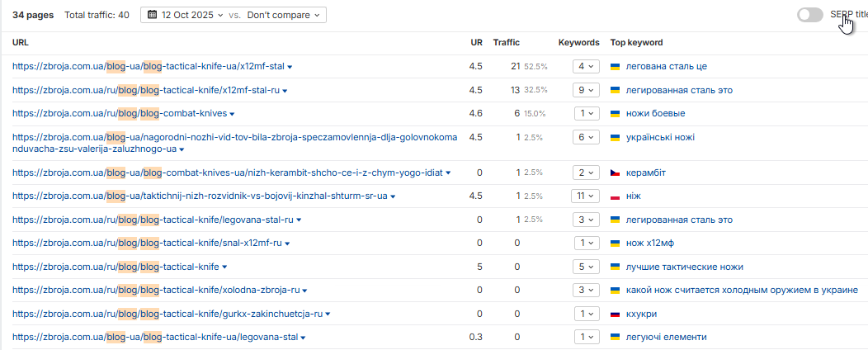Screen dimensions: 868x350
Task: Open the Don't compare dropdown
Action: tap(284, 15)
